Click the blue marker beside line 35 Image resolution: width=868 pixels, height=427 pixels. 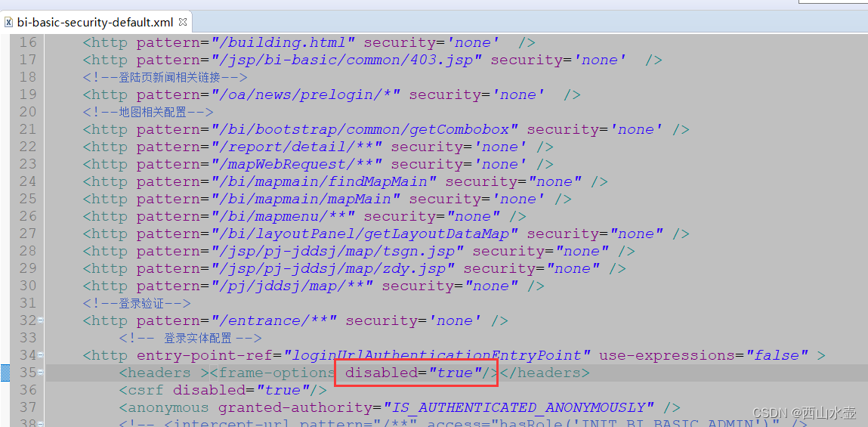click(x=5, y=373)
